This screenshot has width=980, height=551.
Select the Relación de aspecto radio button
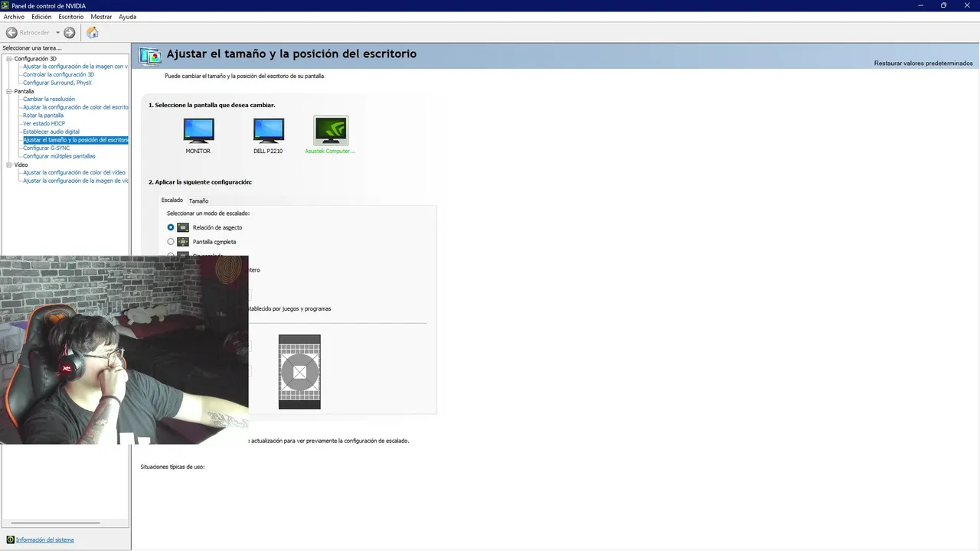171,227
